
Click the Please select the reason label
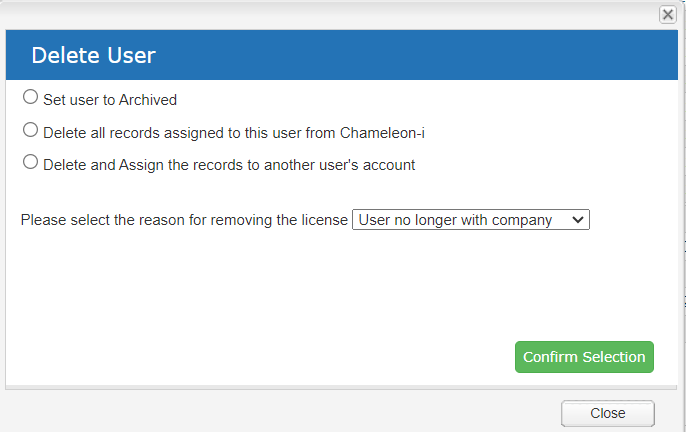click(x=184, y=220)
